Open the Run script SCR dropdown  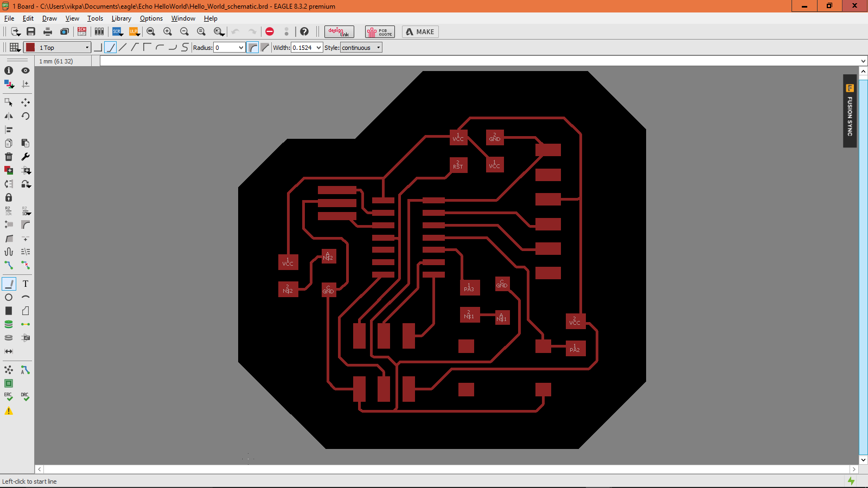click(117, 31)
